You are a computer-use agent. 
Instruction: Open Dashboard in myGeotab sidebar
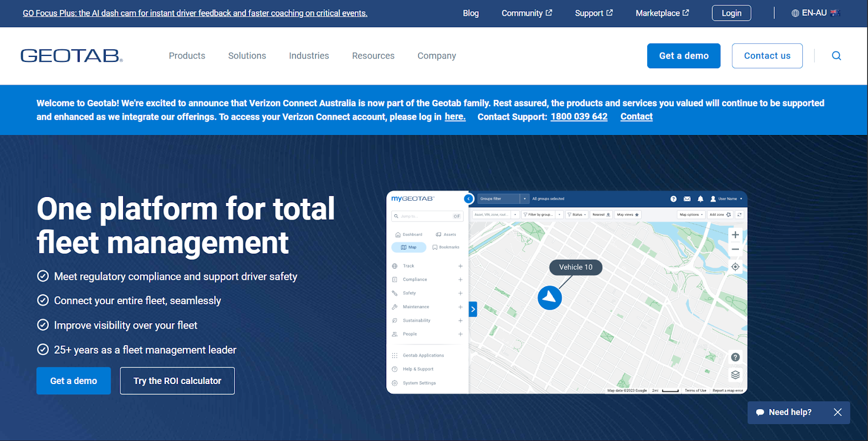[409, 235]
